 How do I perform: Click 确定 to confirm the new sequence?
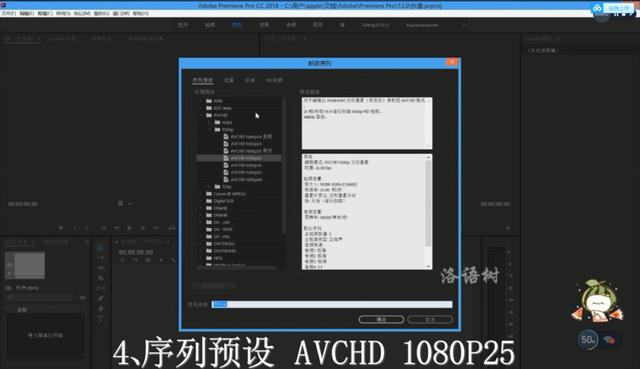click(x=381, y=320)
